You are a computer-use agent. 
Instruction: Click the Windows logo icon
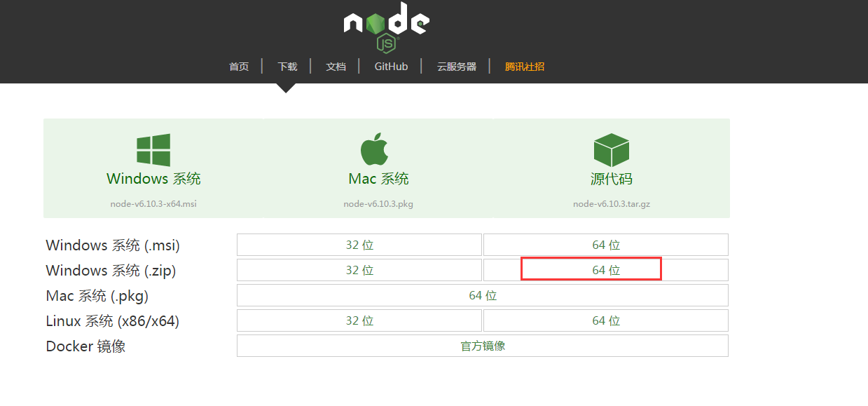[153, 150]
